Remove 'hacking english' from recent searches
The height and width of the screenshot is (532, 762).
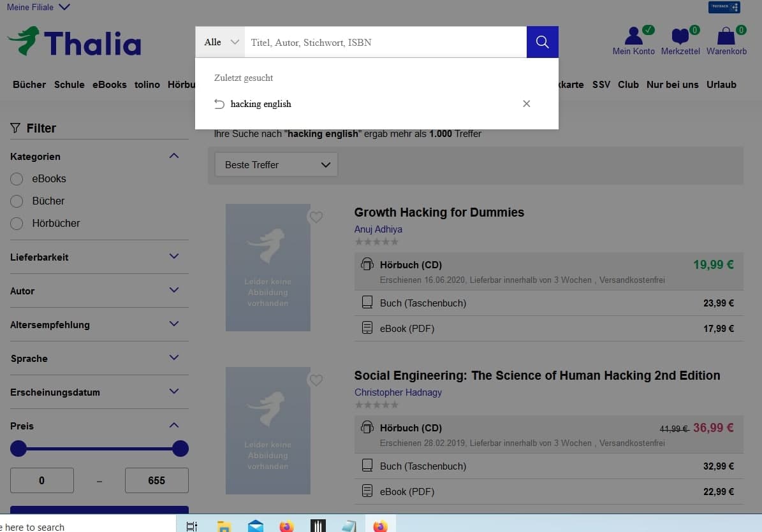point(526,104)
